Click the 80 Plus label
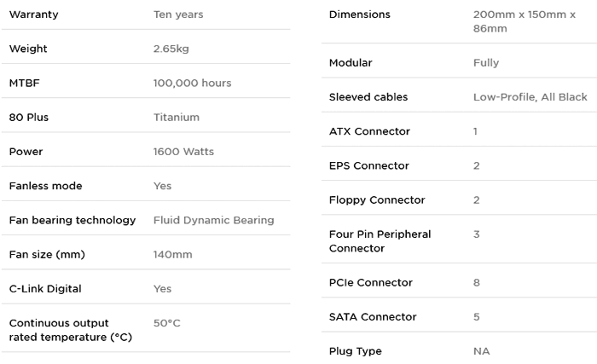The width and height of the screenshot is (597, 364). coord(28,117)
